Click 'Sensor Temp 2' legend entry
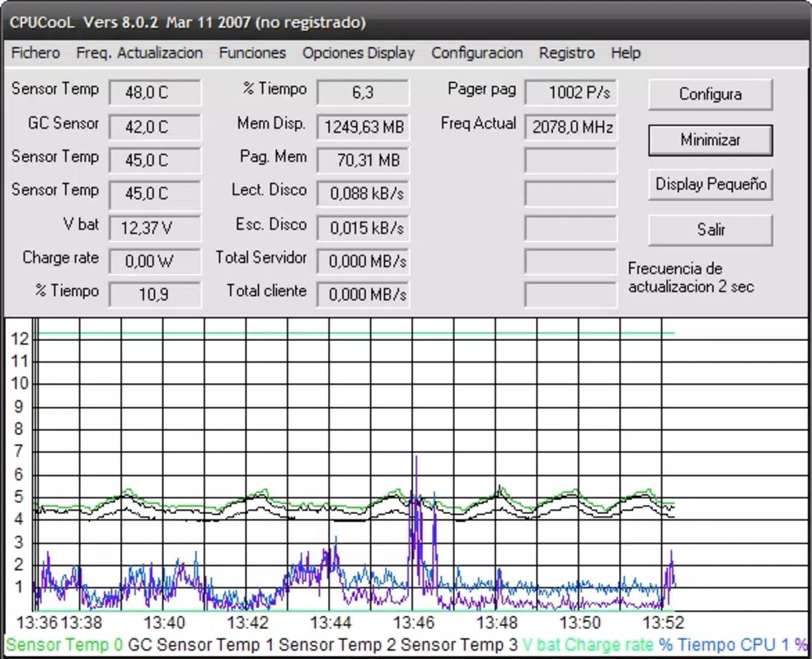The height and width of the screenshot is (659, 812). tap(337, 645)
